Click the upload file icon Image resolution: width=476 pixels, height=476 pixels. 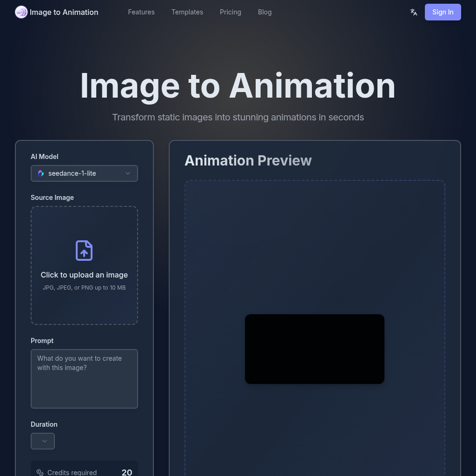pyautogui.click(x=84, y=251)
